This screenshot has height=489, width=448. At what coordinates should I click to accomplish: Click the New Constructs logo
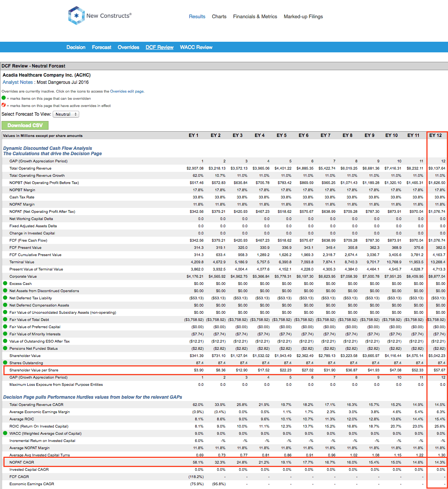(x=100, y=16)
